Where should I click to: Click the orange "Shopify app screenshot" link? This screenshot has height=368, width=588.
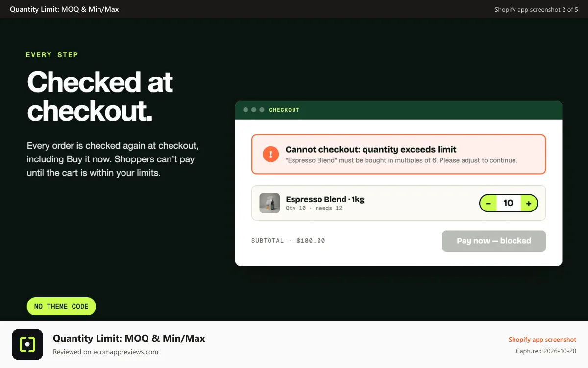click(x=542, y=340)
